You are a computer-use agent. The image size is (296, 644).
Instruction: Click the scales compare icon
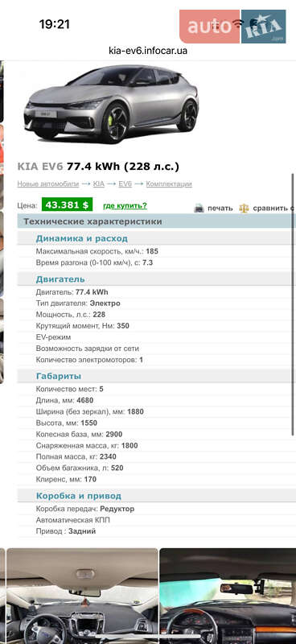[x=244, y=208]
